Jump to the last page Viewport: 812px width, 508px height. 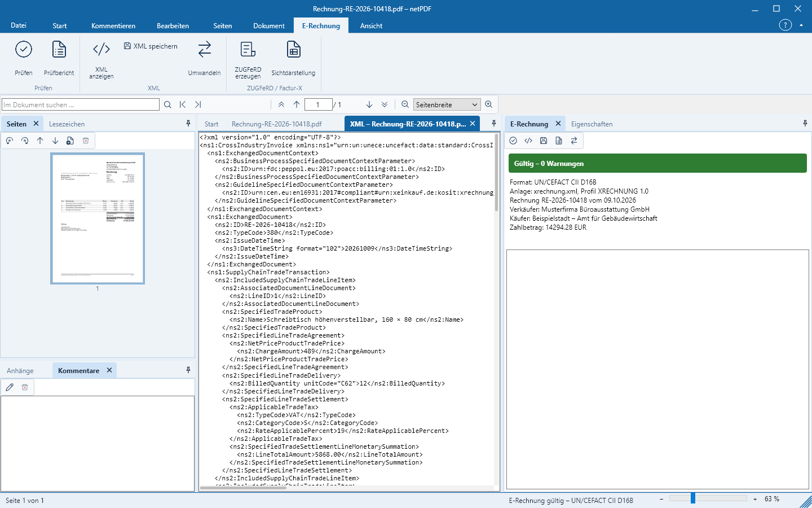coord(385,104)
